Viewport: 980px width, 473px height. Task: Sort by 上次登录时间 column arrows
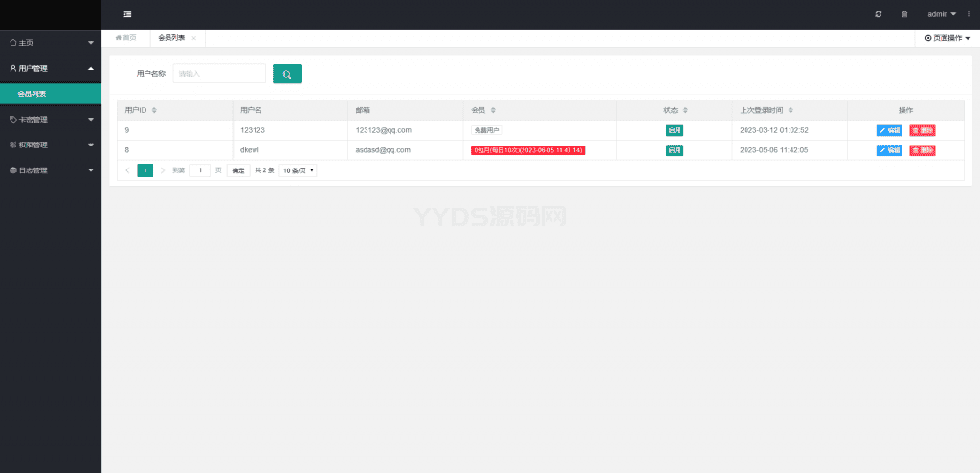point(791,110)
